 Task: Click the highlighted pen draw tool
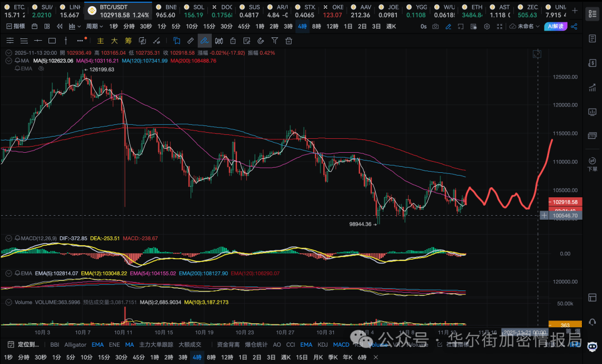point(204,41)
